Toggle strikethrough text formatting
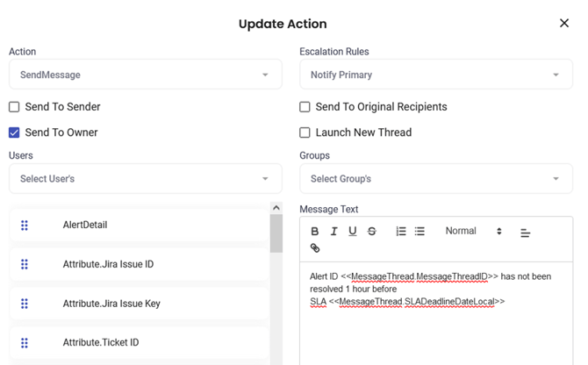The image size is (588, 365). [372, 232]
